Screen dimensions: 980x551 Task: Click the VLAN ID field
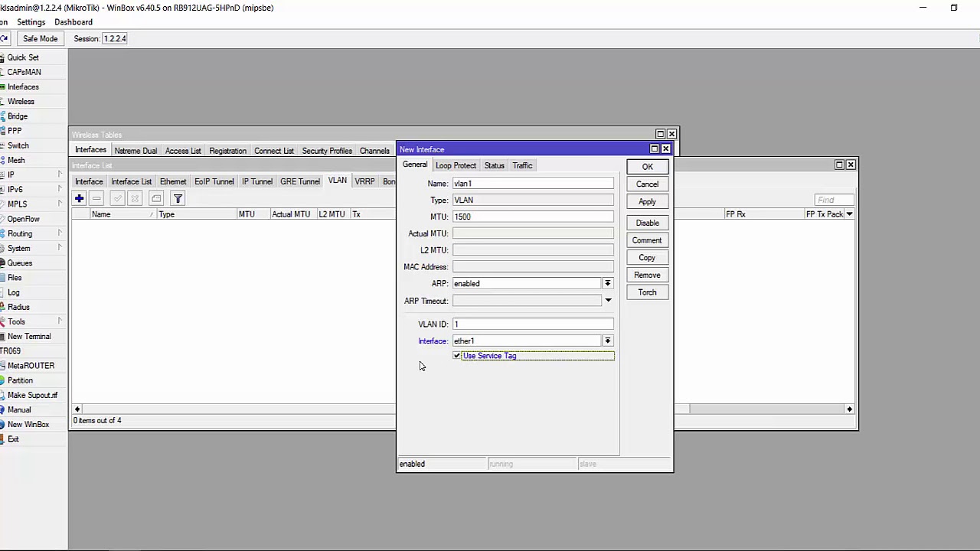(533, 324)
